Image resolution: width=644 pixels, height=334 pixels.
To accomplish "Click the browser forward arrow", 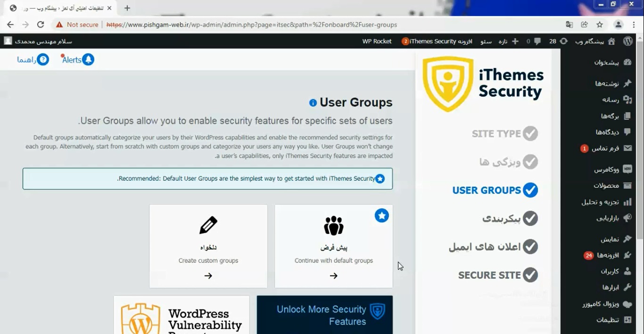I will pyautogui.click(x=25, y=25).
